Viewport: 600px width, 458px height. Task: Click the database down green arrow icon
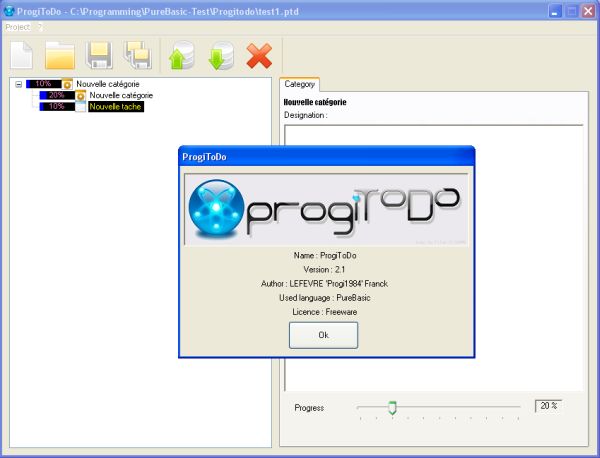coord(221,55)
